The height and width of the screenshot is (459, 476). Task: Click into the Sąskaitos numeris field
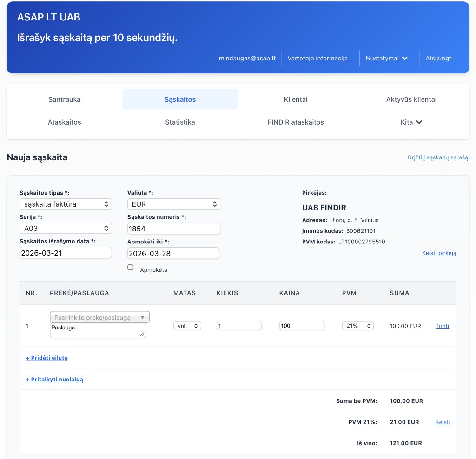tap(173, 229)
